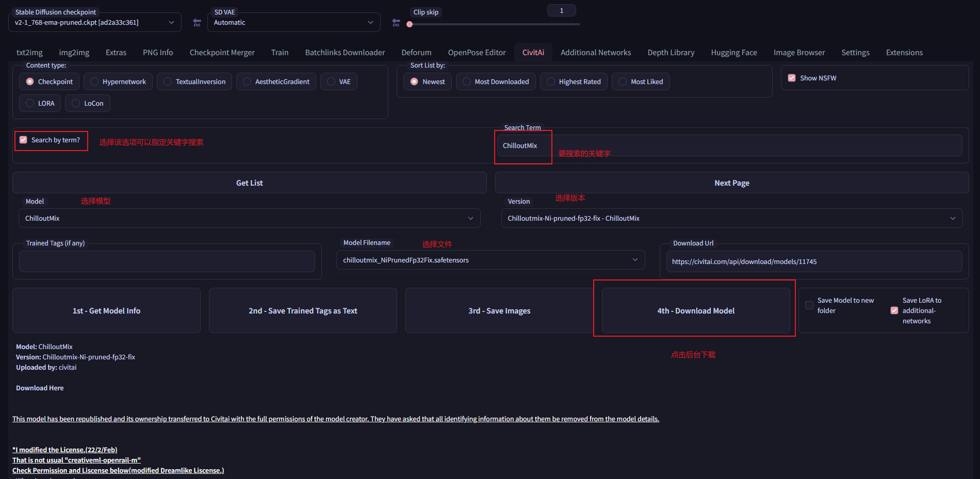Select the Hypernetwork content type
Screen dimensions: 980x479
118,81
